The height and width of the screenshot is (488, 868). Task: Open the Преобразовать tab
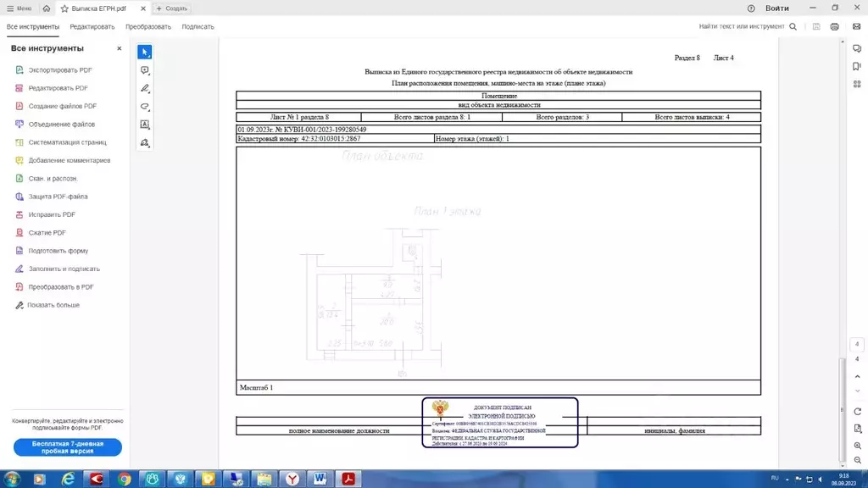coord(148,26)
